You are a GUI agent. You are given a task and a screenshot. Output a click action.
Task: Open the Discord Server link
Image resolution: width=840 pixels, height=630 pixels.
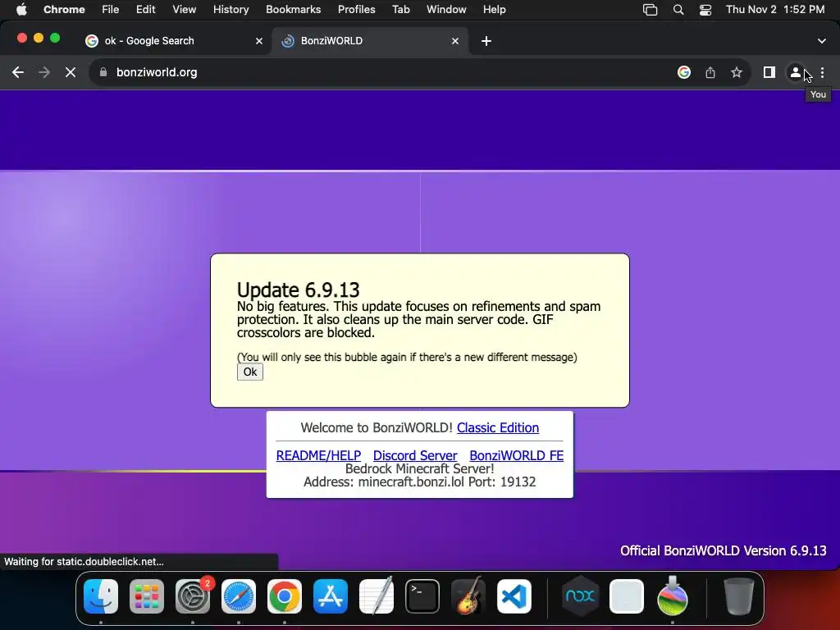tap(415, 455)
